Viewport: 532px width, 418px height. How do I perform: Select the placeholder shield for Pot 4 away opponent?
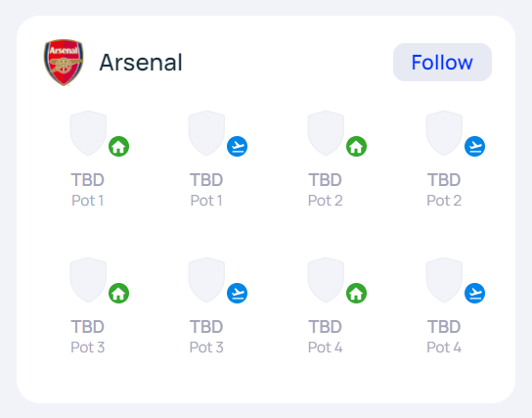click(x=444, y=280)
